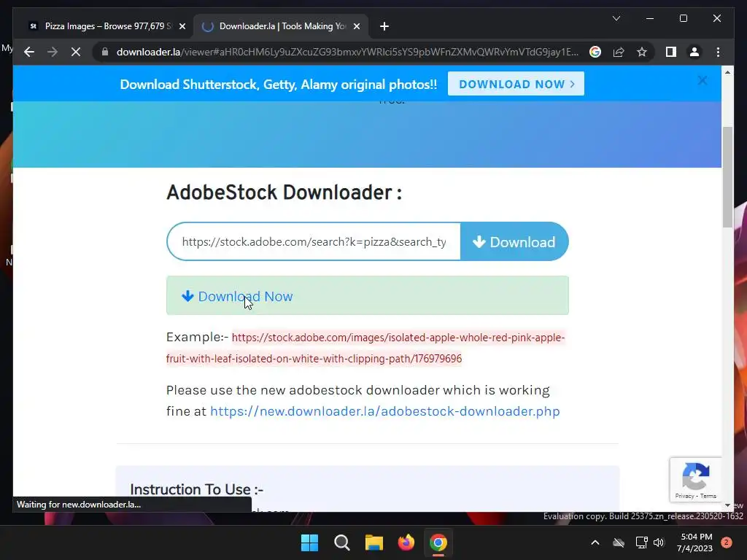Click the Chrome taskbar icon
The height and width of the screenshot is (560, 747).
click(x=438, y=542)
